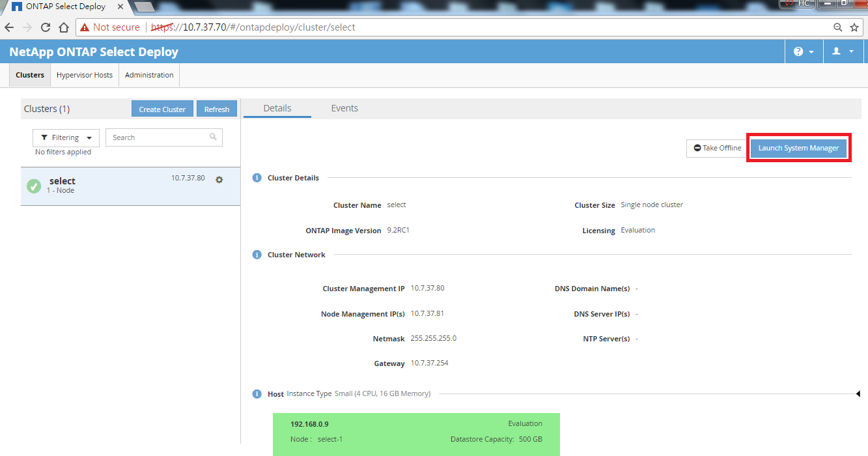
Task: Click the Small (4 CPU, 16 GB Memory) instance type
Action: pos(382,393)
